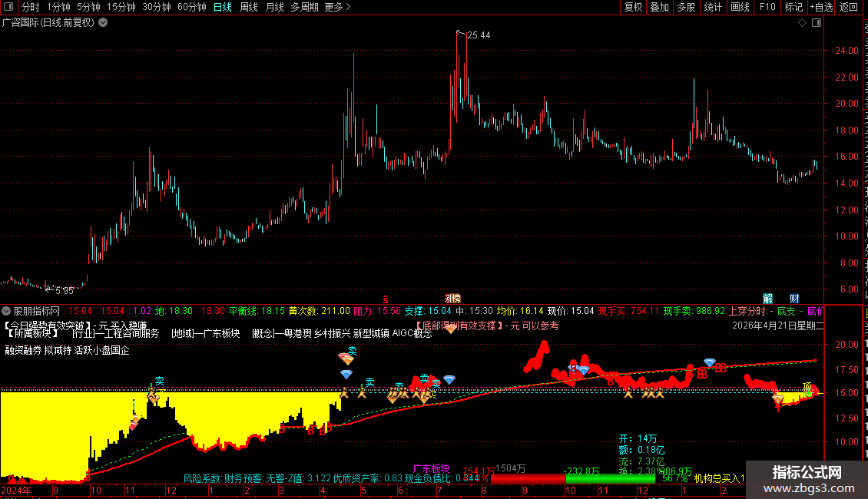Viewport: 868px width, 499px height.
Task: Expand the 更多 periods menu
Action: coord(338,7)
